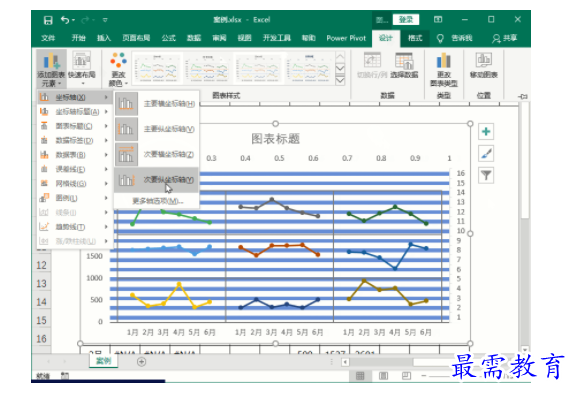Select fourth chart style thumbnail
This screenshot has height=398, width=573.
point(309,68)
